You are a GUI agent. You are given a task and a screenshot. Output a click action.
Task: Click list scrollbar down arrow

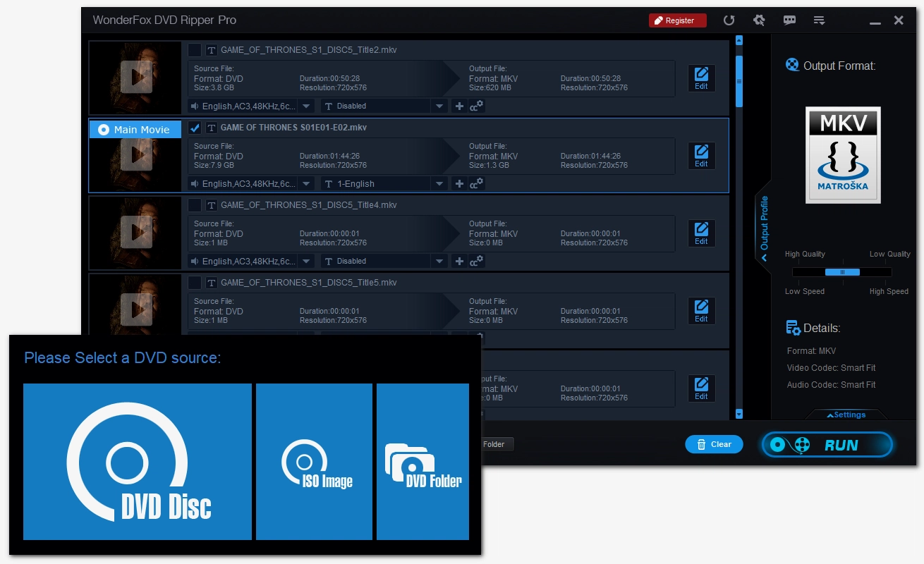point(739,414)
